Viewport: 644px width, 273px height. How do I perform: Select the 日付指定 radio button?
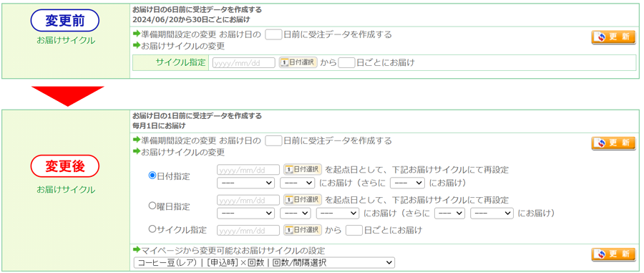(x=152, y=176)
